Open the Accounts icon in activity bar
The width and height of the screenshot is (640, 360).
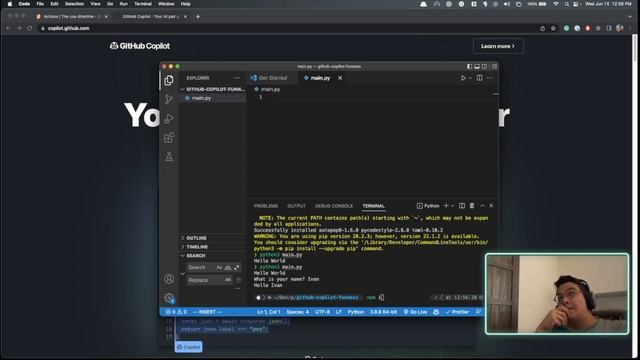[169, 279]
